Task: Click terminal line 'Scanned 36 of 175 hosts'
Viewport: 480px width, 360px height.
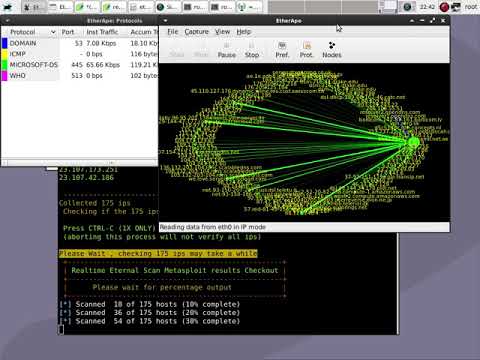Action: (x=150, y=313)
